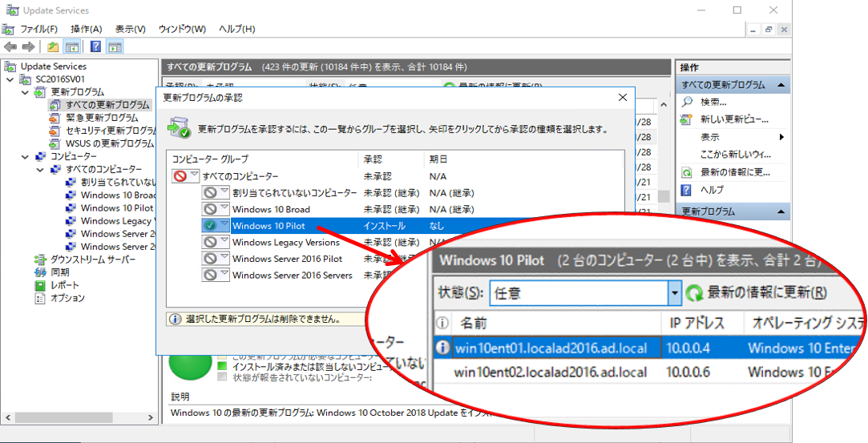868x443 pixels.
Task: Click 新しい更新ビュー... in actions pane
Action: [x=735, y=119]
